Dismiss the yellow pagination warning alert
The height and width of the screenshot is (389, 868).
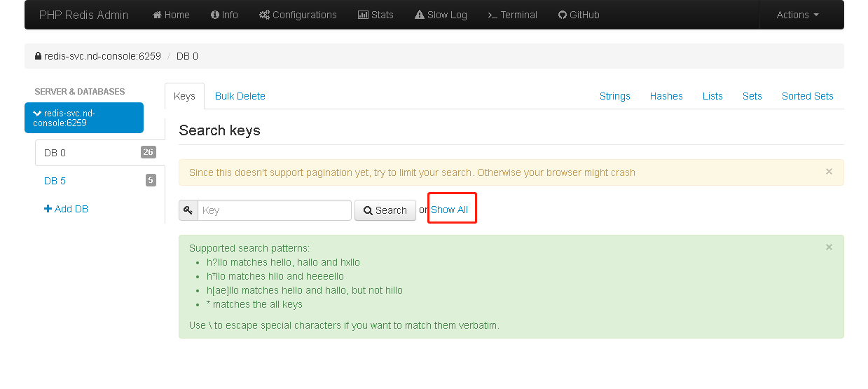pos(829,171)
